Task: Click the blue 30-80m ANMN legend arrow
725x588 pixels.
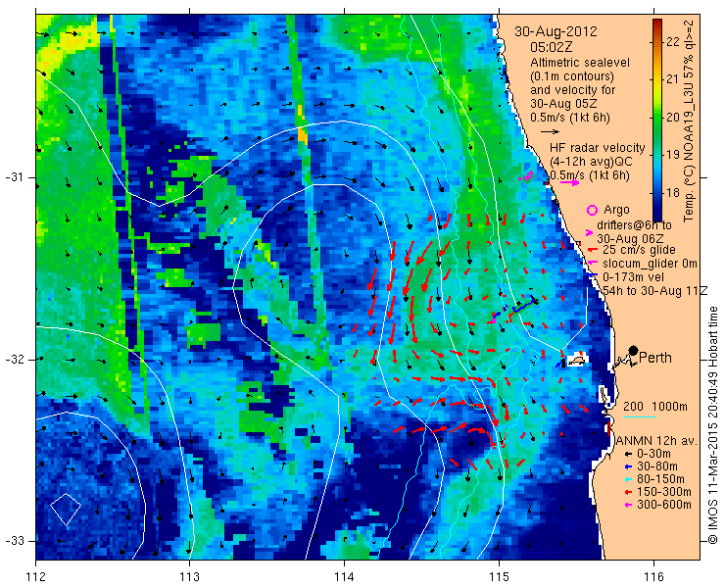Action: (628, 466)
